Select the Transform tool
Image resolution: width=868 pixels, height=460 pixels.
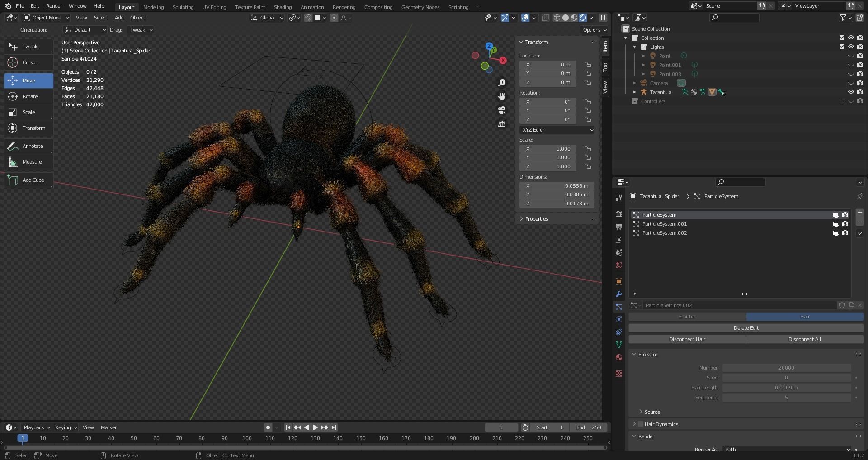28,128
